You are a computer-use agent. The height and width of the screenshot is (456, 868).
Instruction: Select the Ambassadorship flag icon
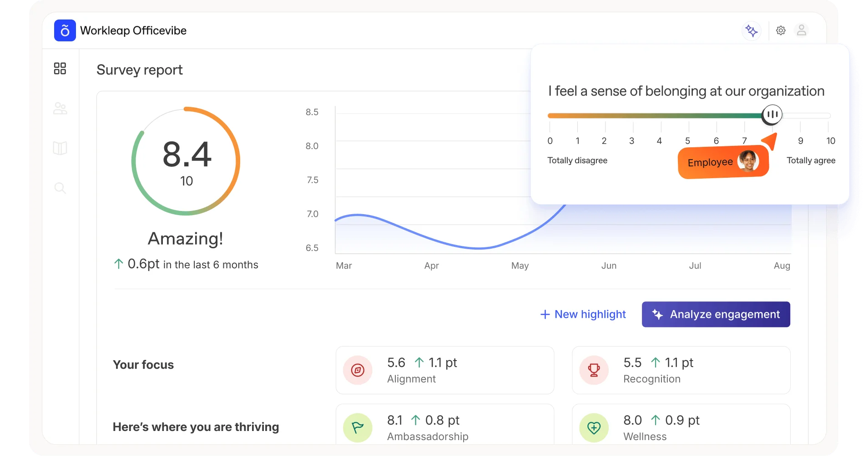358,427
